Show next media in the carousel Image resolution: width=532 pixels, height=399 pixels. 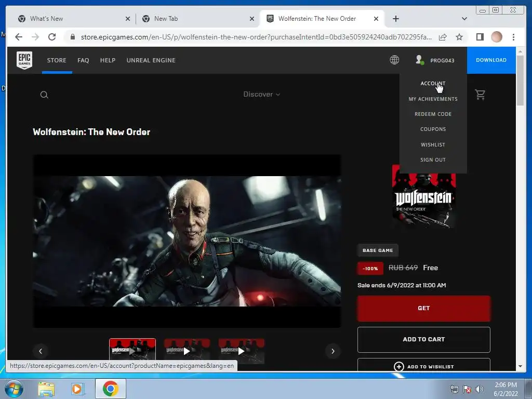coord(333,351)
